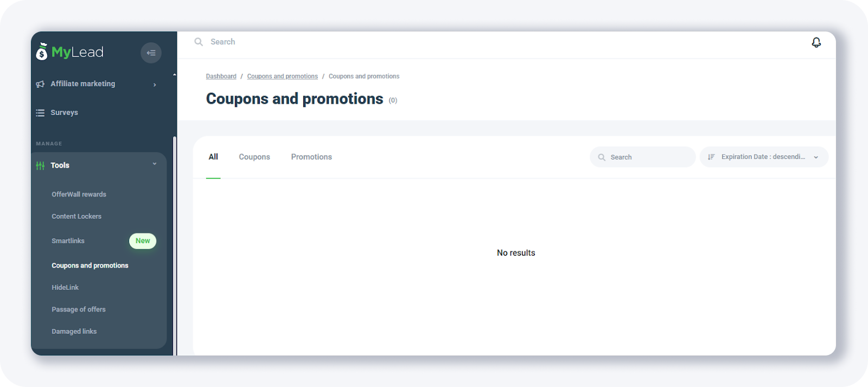Open Content Lockers in the sidebar
Screen dimensions: 868x387
[76, 217]
